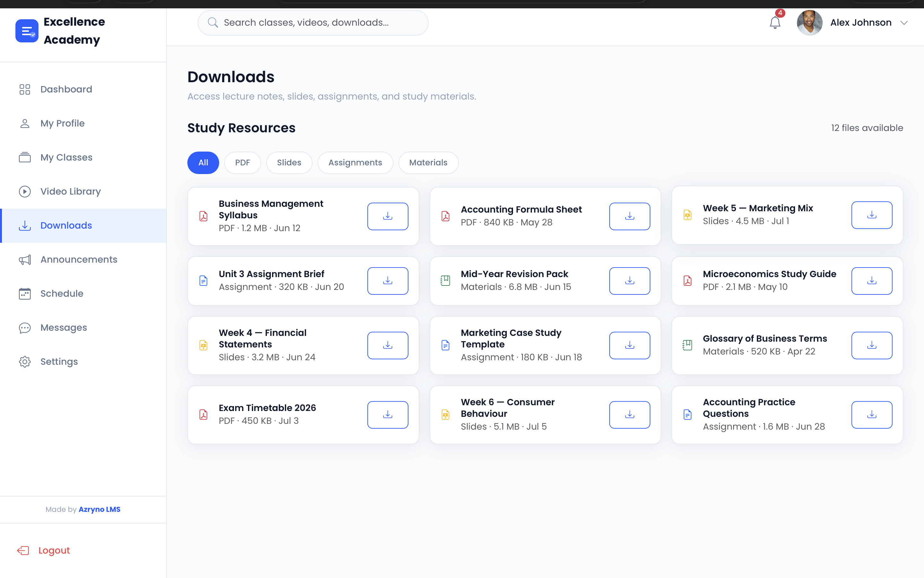The height and width of the screenshot is (578, 924).
Task: Click PDF icon of Exam Timetable 2026
Action: (203, 414)
